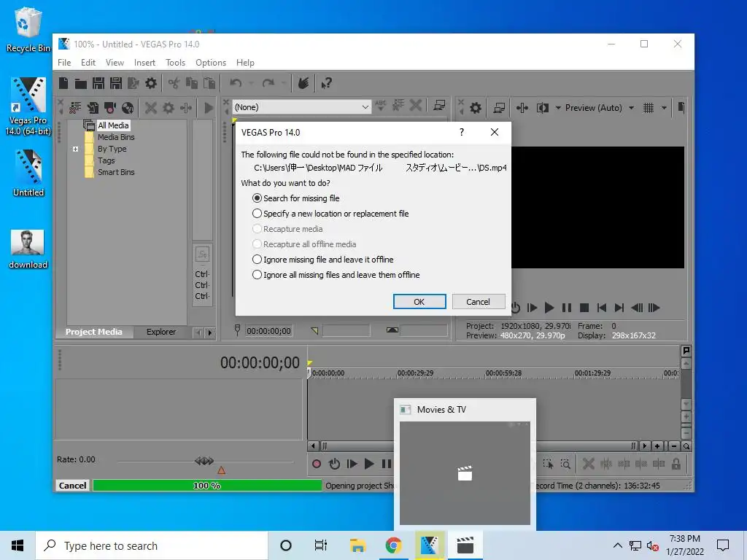Viewport: 747px width, 560px height.
Task: Open the Insert menu
Action: [x=144, y=63]
